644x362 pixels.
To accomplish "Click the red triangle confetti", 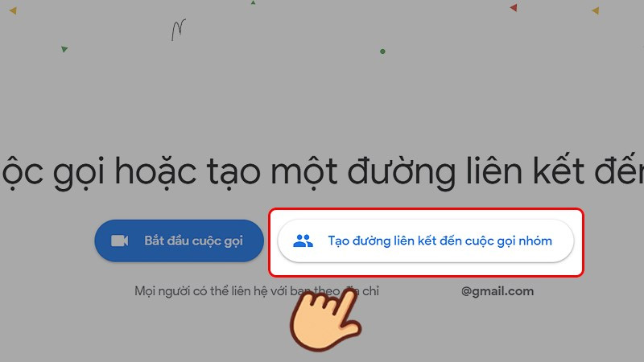I will click(514, 7).
